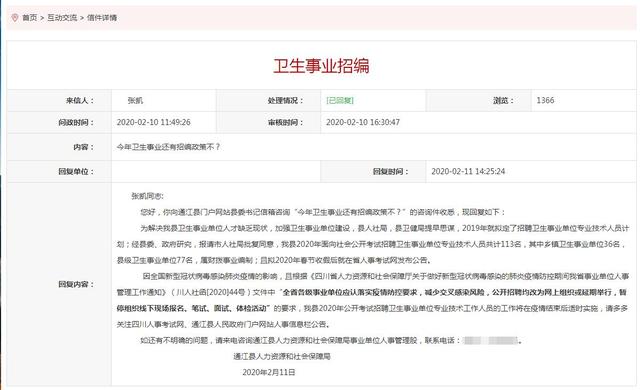Select the 来信人 label cell
Viewport: 640px width, 390px height.
(59, 100)
